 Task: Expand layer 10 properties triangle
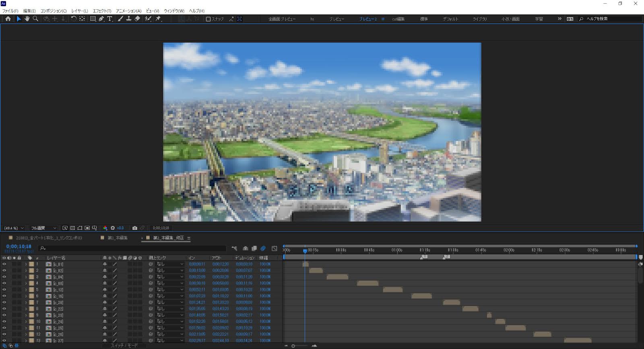[26, 322]
